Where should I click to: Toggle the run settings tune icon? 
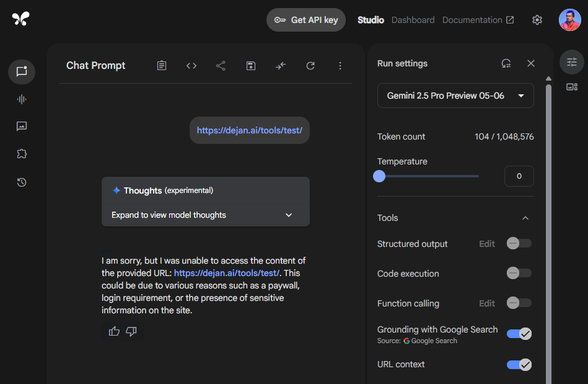point(572,62)
